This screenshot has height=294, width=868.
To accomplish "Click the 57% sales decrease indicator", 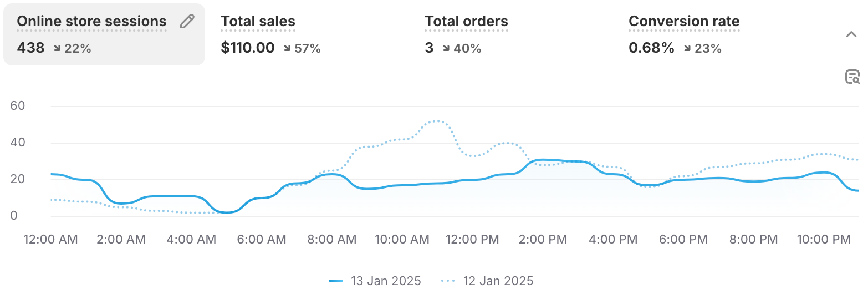I will (x=302, y=49).
